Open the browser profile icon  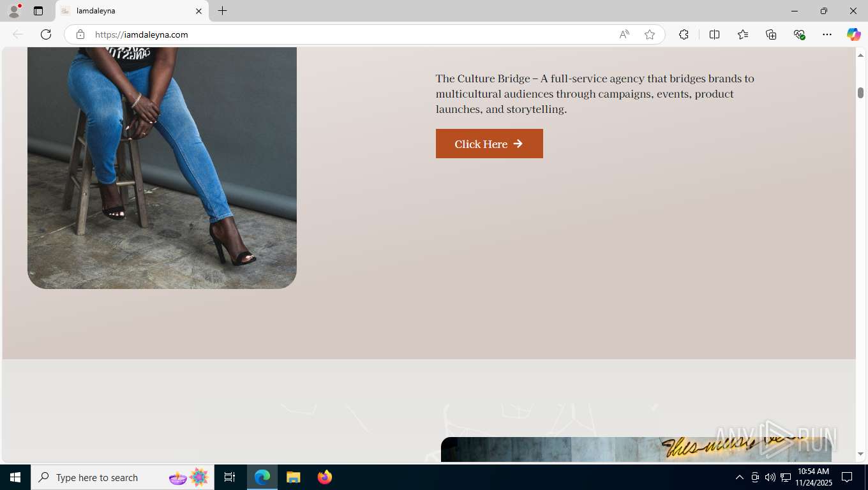click(x=14, y=11)
